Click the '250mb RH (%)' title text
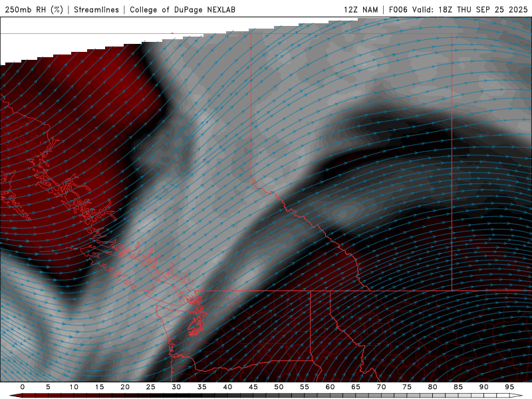The height and width of the screenshot is (399, 532). [x=34, y=9]
